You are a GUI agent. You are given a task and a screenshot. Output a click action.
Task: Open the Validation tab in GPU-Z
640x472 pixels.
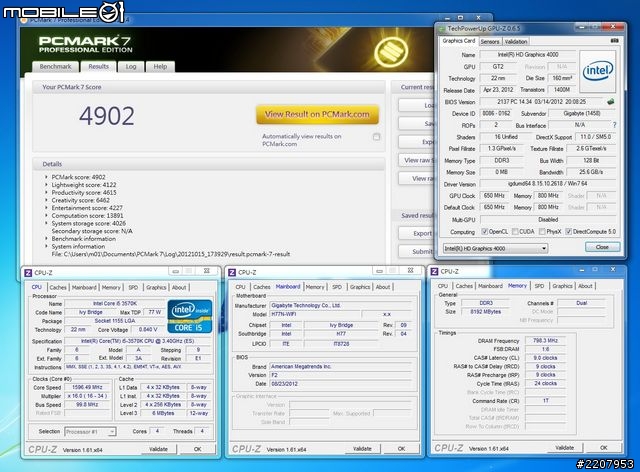pos(516,42)
